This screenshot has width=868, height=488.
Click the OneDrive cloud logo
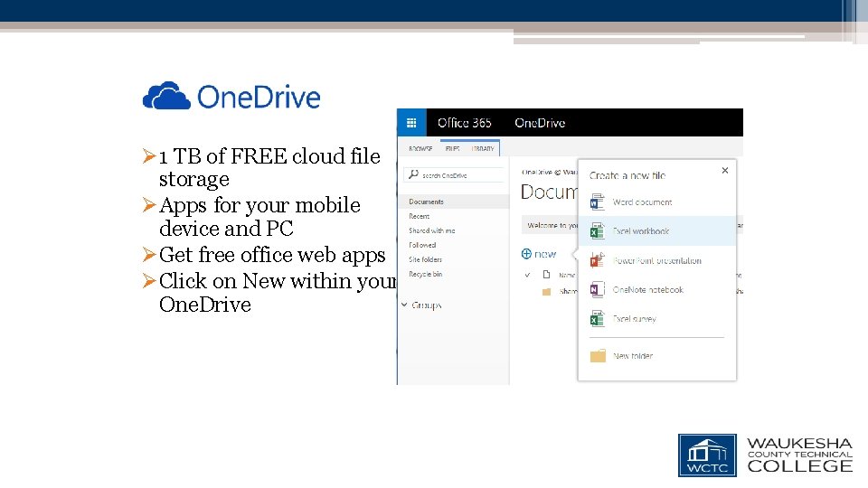point(166,96)
